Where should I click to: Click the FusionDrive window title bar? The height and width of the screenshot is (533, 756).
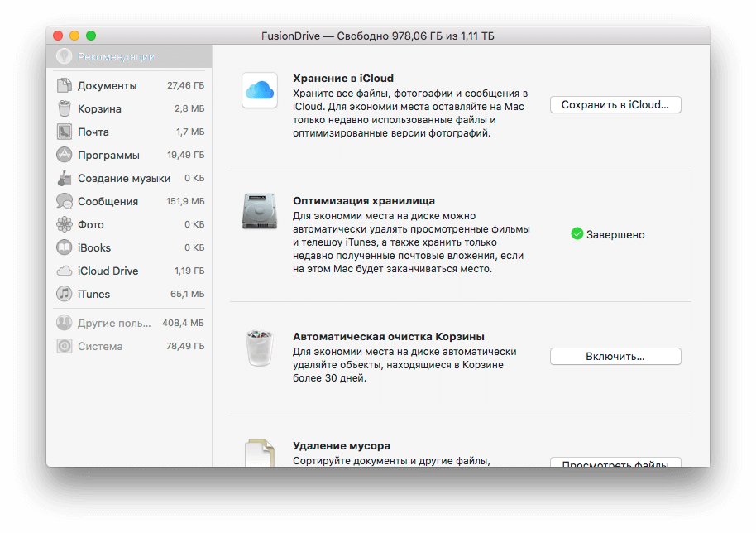coord(377,36)
